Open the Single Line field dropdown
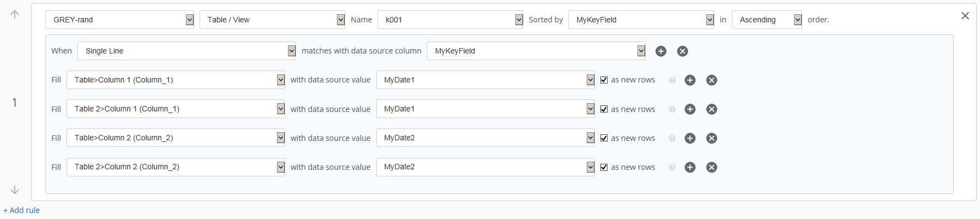The height and width of the screenshot is (219, 980). [186, 51]
